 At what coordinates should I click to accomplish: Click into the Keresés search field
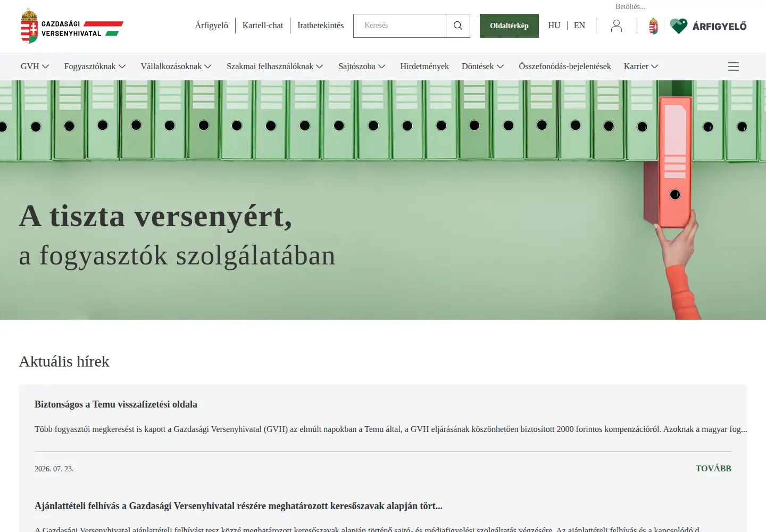coord(399,26)
